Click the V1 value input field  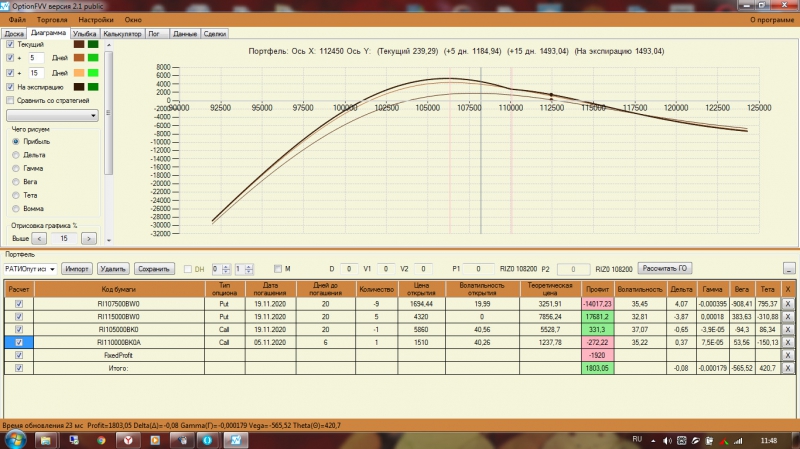click(386, 269)
